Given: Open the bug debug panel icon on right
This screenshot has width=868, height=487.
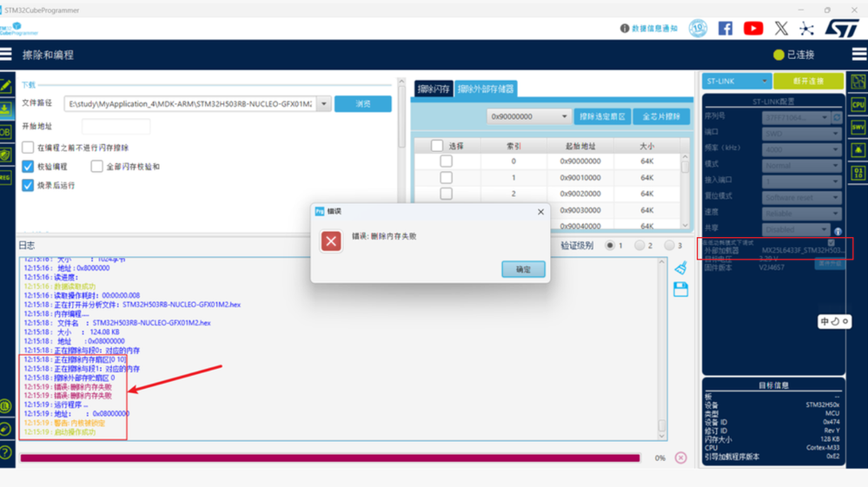Looking at the screenshot, I should 858,150.
